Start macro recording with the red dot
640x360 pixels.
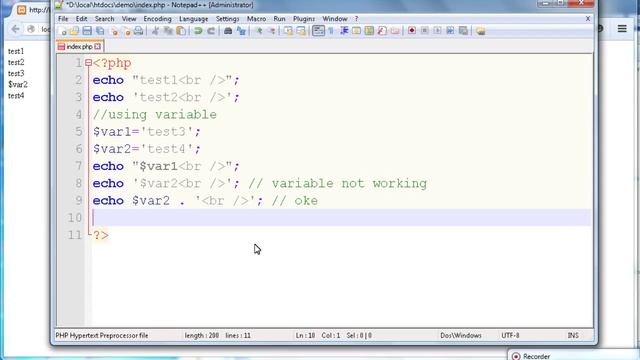(412, 31)
